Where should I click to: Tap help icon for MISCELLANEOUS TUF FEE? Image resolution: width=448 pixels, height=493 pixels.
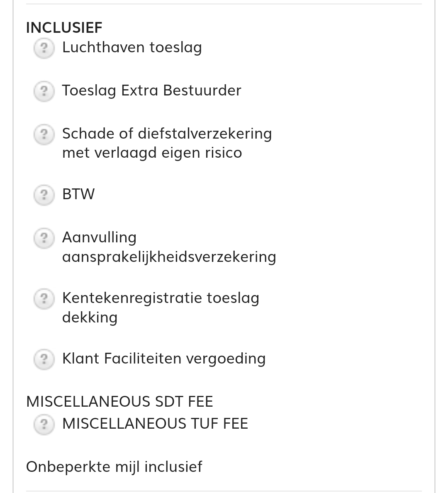[44, 424]
